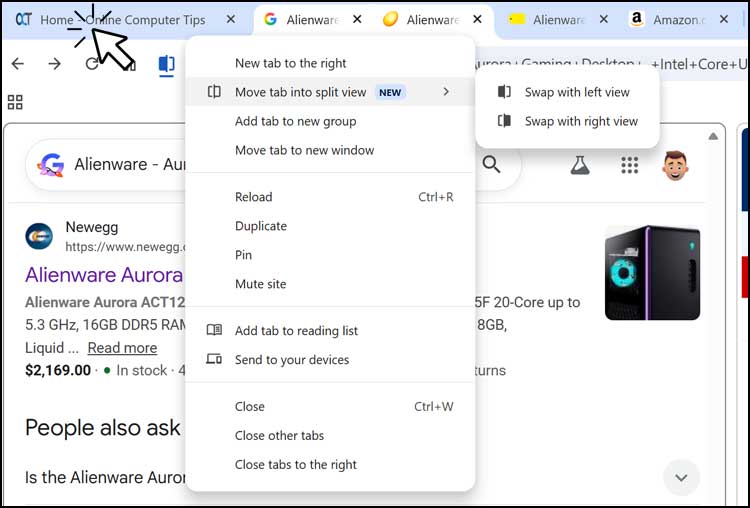
Task: Click the newegg.com URL text
Action: 125,247
